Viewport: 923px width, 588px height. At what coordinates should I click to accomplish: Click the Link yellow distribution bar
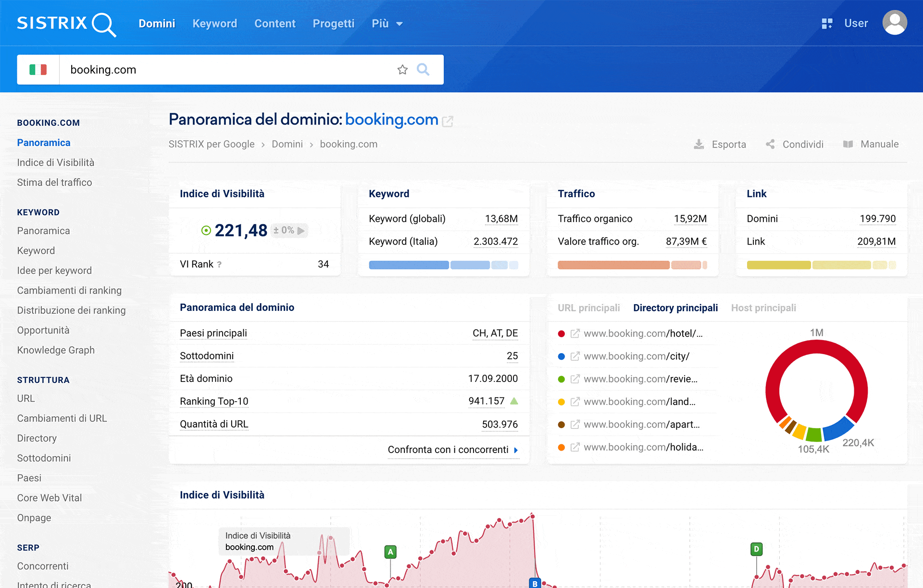coord(821,265)
